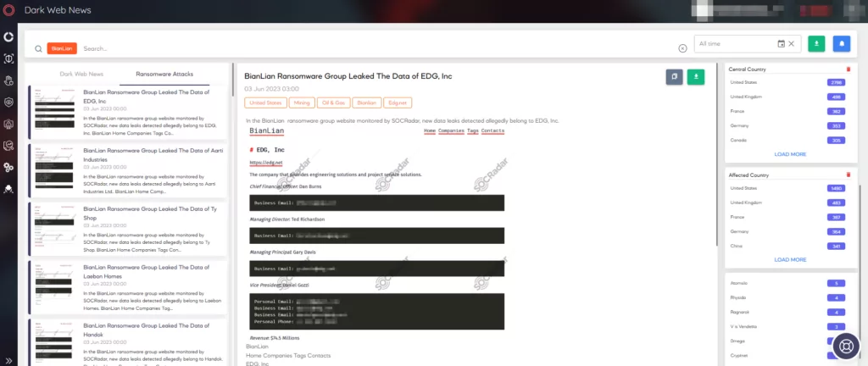The image size is (868, 366).
Task: Open the lifebuoy help button
Action: click(x=847, y=346)
